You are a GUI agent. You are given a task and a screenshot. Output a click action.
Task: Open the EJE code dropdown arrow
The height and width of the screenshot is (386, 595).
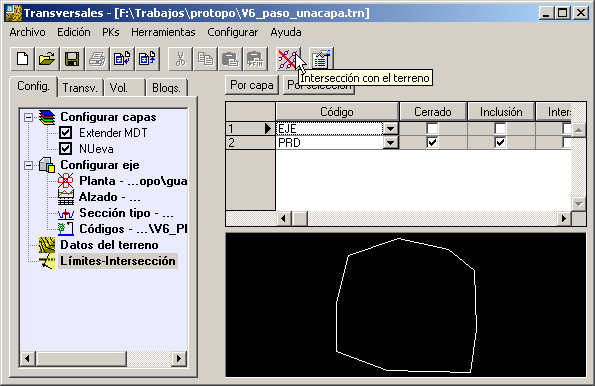390,129
